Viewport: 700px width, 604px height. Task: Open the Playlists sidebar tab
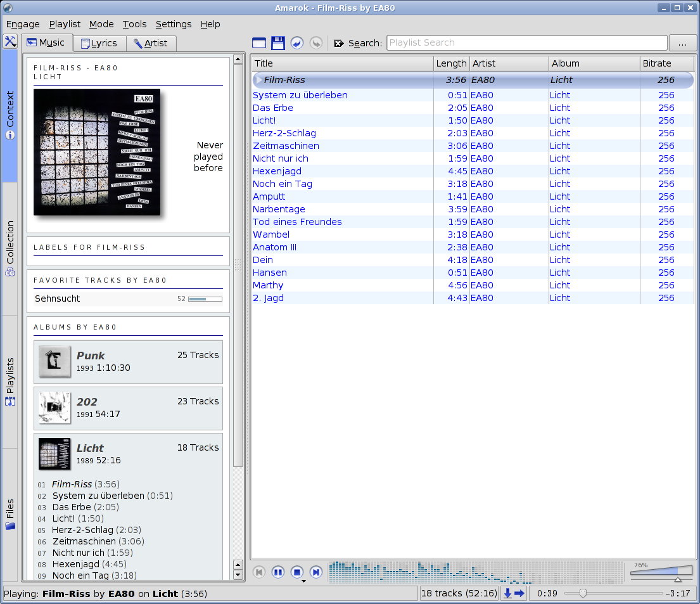pos(10,382)
